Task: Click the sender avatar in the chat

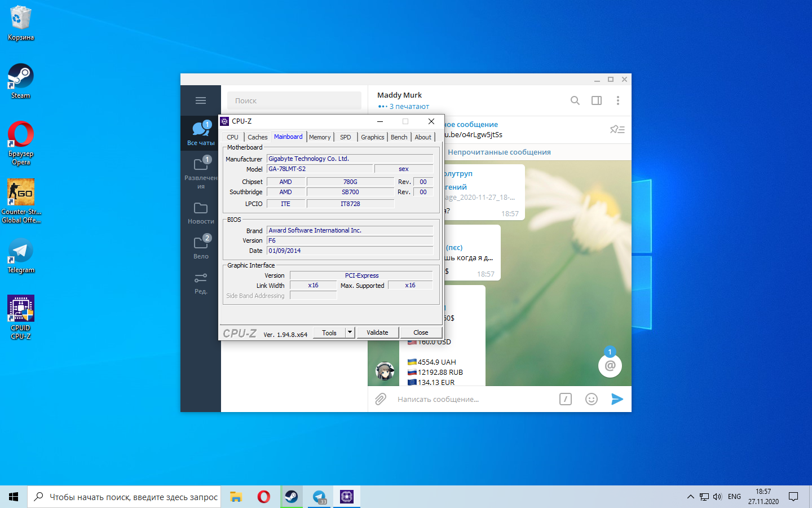Action: pyautogui.click(x=385, y=371)
